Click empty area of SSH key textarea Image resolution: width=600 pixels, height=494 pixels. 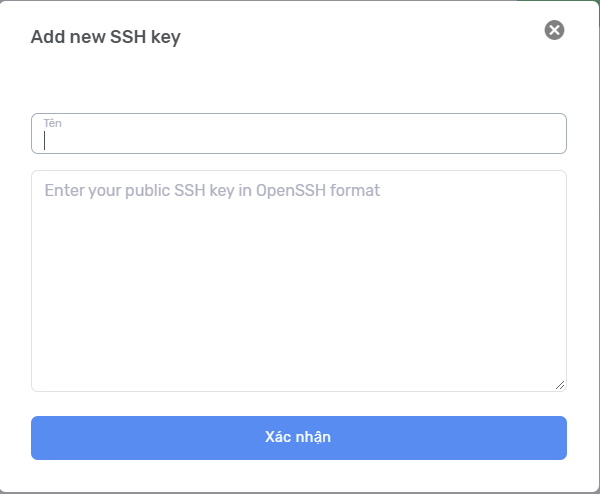click(x=299, y=300)
